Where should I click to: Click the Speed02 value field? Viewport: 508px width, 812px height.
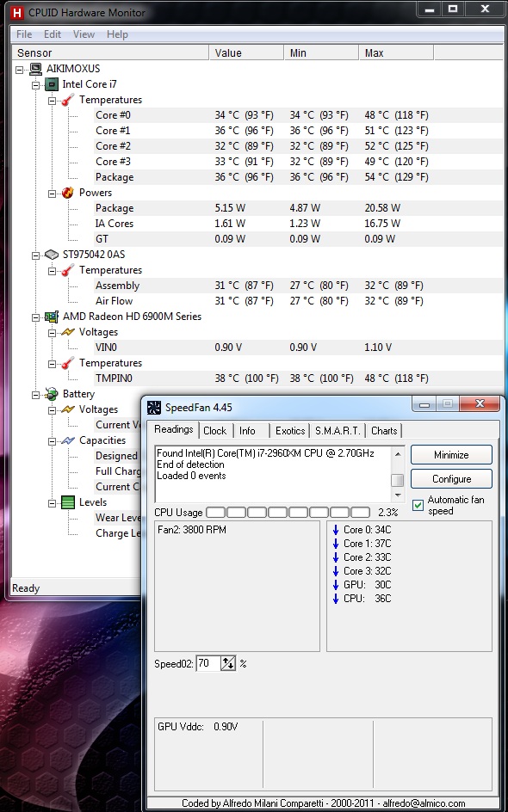tap(208, 663)
